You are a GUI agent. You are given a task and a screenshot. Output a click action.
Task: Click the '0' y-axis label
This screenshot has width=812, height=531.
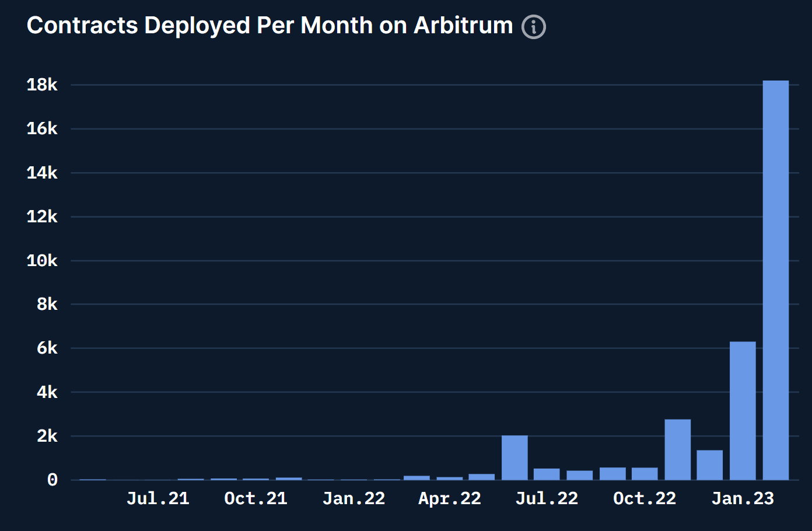pyautogui.click(x=52, y=480)
